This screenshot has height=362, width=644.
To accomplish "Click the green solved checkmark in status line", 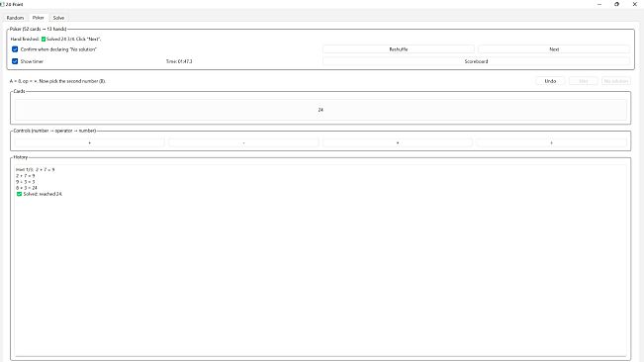I will coord(44,39).
